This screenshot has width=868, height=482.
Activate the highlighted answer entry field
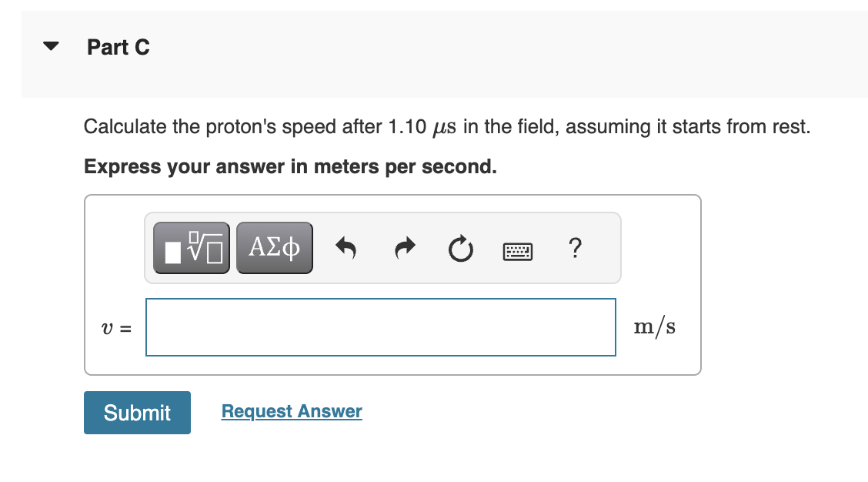(380, 326)
